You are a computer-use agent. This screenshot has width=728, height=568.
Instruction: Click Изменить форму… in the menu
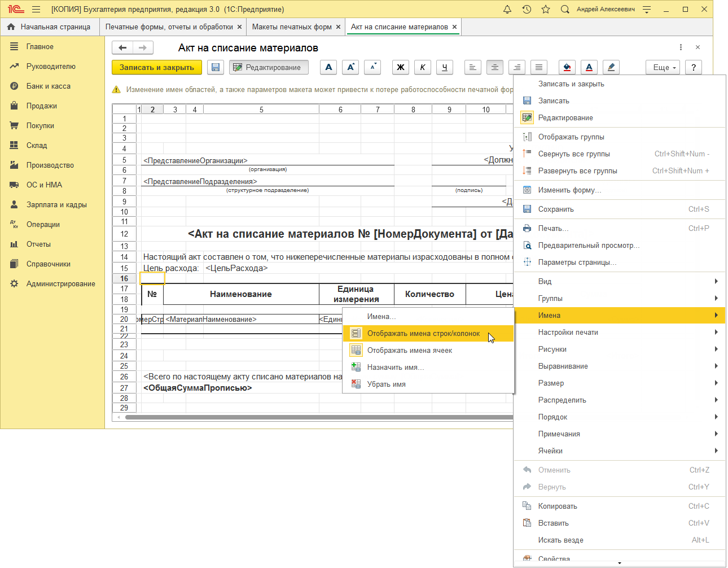620,190
